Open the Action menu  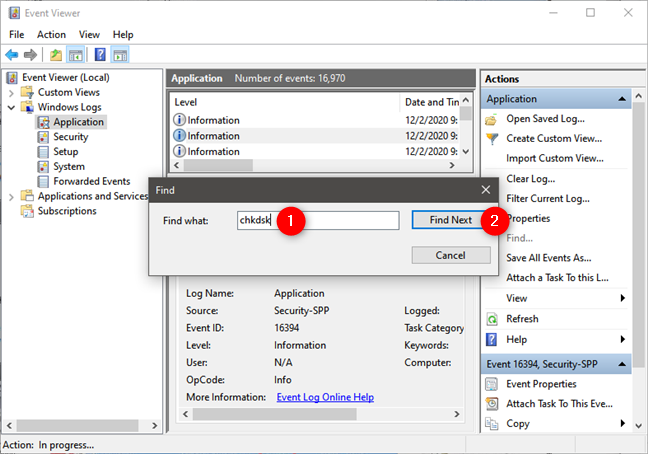[x=51, y=34]
